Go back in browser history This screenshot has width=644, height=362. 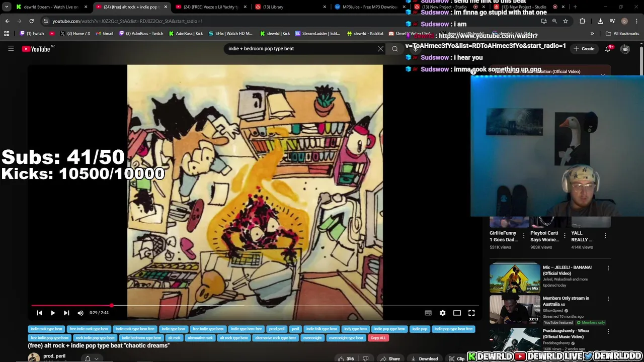pos(7,21)
